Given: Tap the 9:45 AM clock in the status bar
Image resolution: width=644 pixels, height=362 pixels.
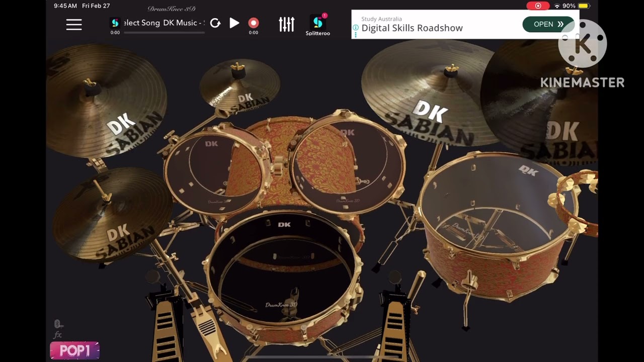Looking at the screenshot, I should point(65,6).
